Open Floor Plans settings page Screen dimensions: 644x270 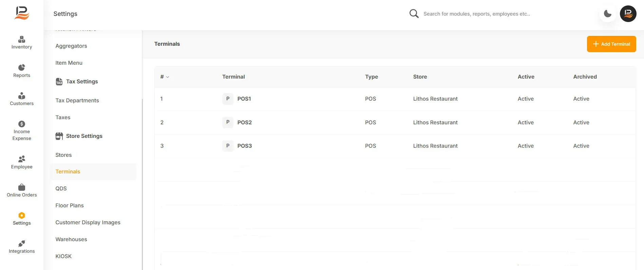coord(70,206)
